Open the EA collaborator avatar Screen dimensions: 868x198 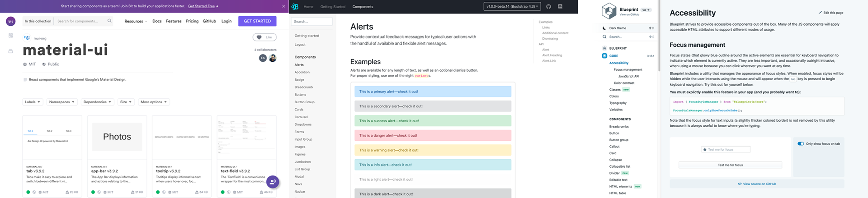coord(263,58)
